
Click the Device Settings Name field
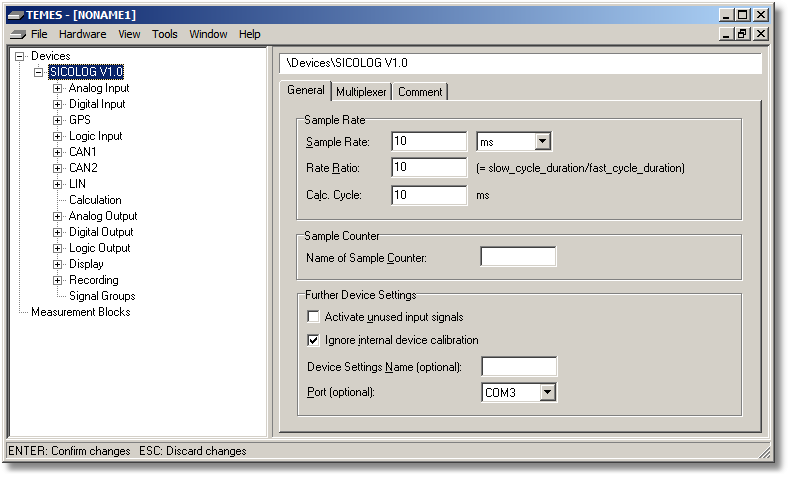point(519,366)
